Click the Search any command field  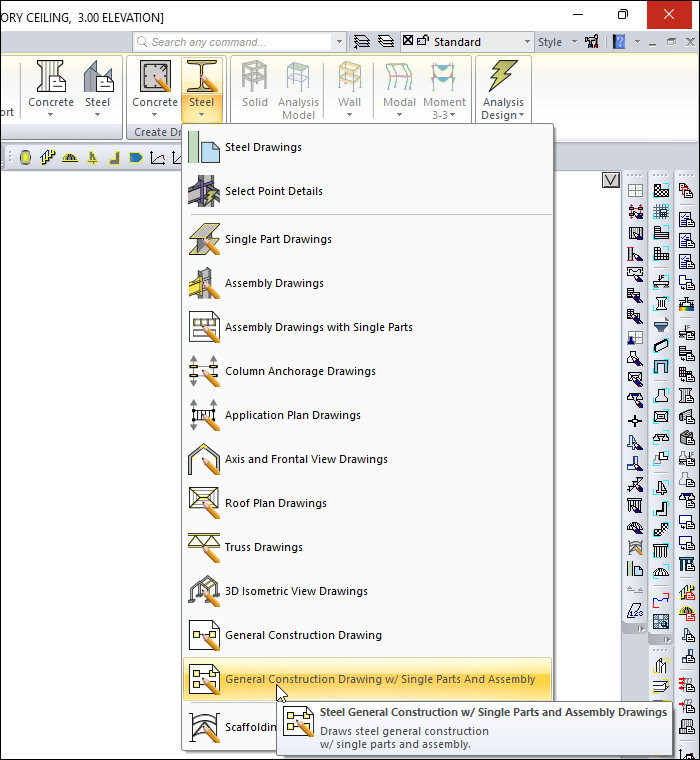238,42
